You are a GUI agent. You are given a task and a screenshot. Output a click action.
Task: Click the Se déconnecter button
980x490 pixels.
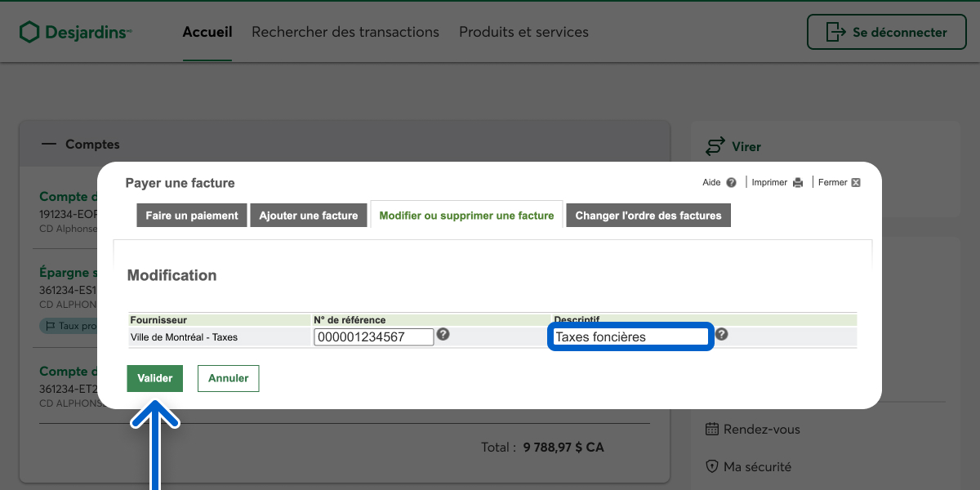coord(887,33)
